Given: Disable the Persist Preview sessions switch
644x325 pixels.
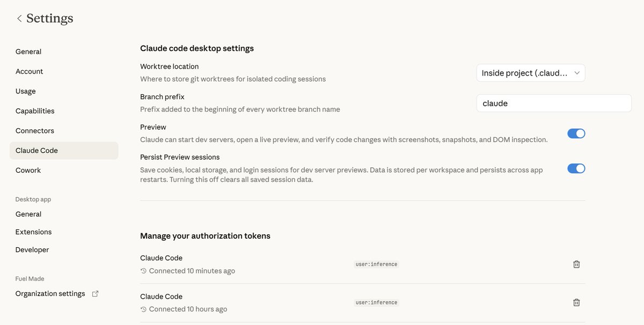Looking at the screenshot, I should 576,168.
